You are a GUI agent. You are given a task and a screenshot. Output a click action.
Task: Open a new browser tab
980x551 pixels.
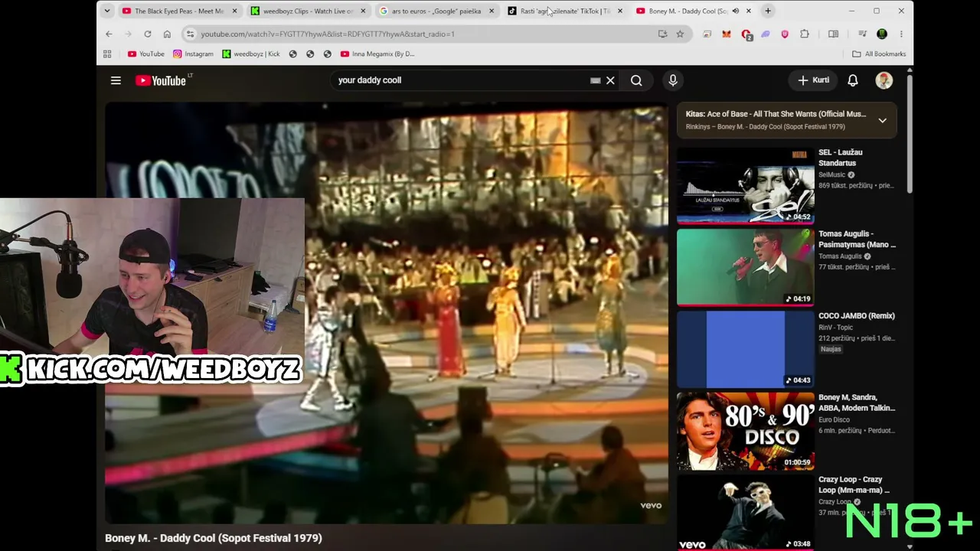pyautogui.click(x=768, y=11)
